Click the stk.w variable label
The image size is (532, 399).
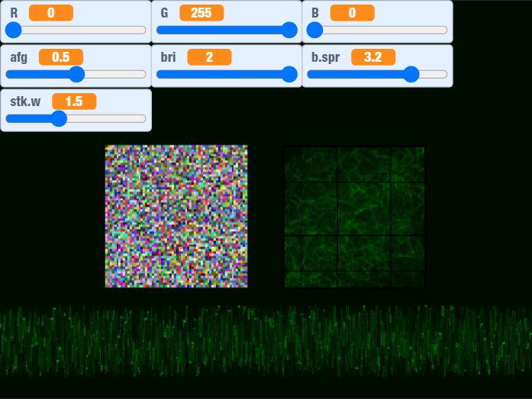[x=25, y=101]
